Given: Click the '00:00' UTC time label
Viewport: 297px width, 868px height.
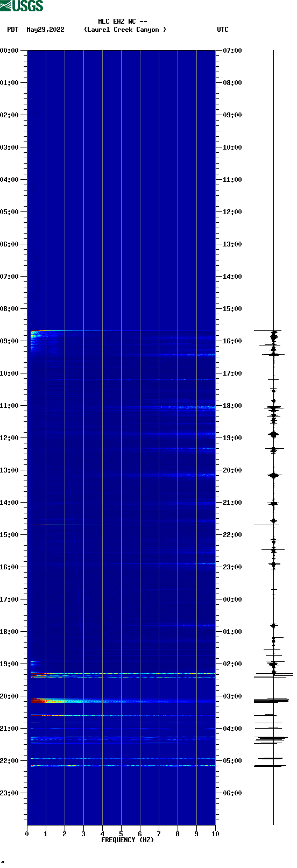Looking at the screenshot, I should 232,599.
